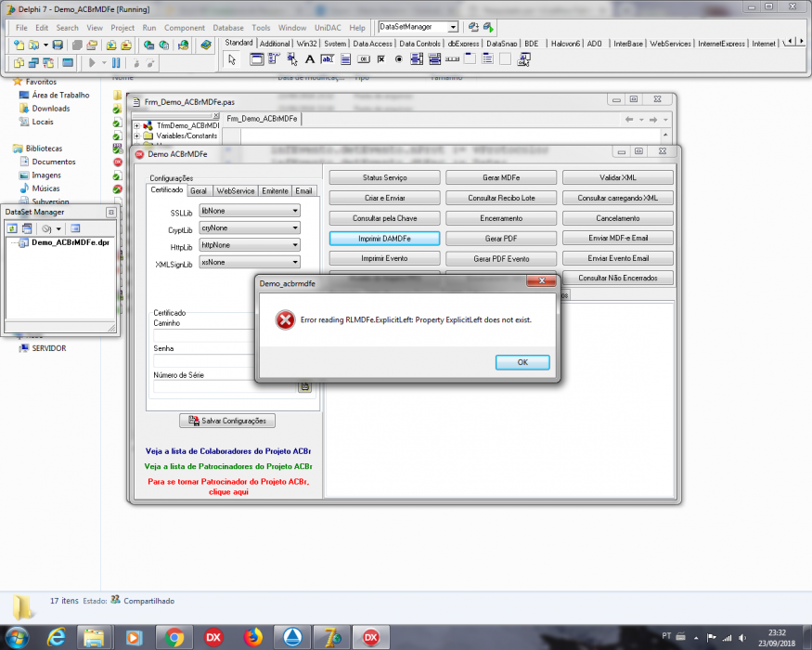
Task: Open the SSLLib dropdown showing libNone
Action: click(x=250, y=211)
